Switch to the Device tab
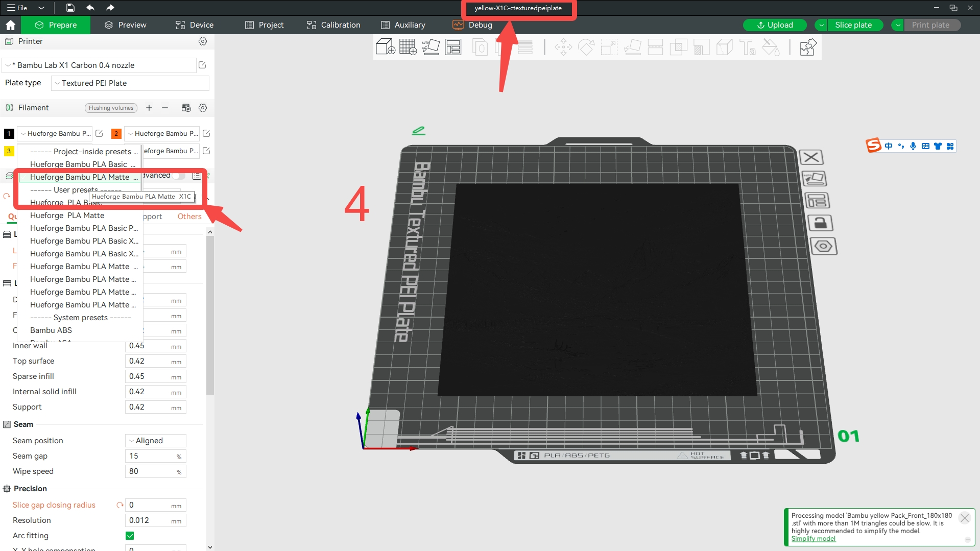 click(195, 25)
